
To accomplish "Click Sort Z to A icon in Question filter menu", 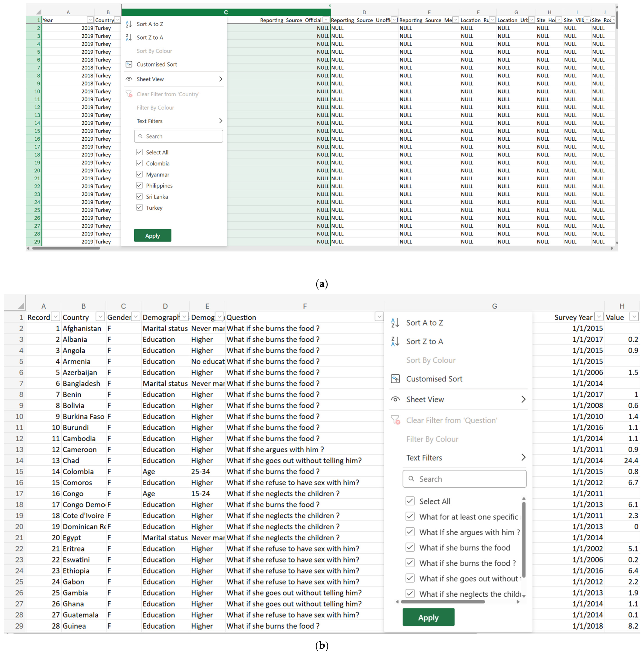I will point(395,341).
